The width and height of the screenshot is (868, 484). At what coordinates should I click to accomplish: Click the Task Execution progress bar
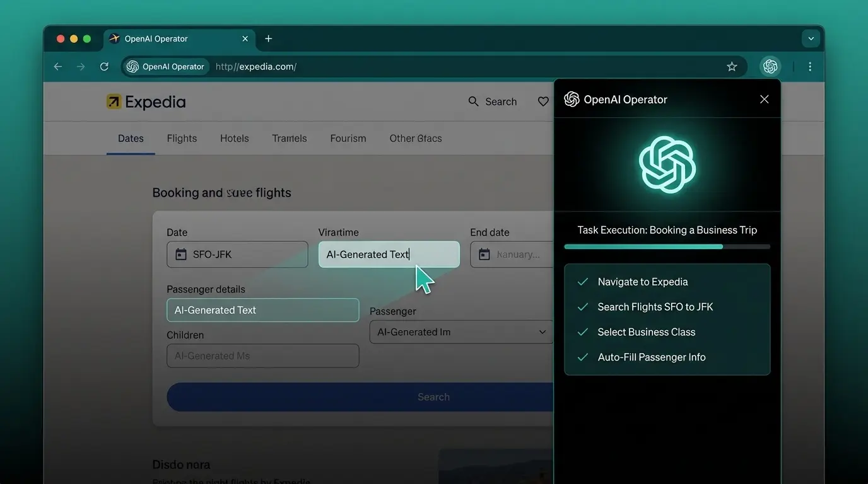pyautogui.click(x=667, y=246)
